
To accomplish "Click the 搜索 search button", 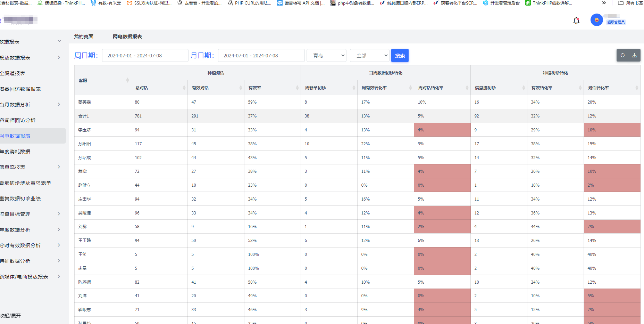I will click(400, 56).
